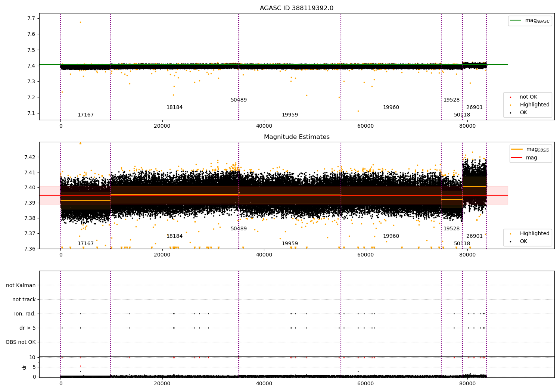Click obsid 19959 in Magnitude Estimates plot
Viewport: 560px width, 392px height.
290,244
